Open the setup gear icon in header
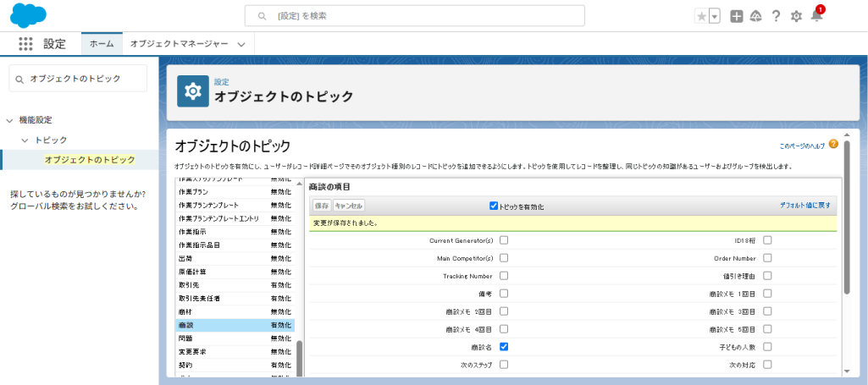 click(796, 17)
